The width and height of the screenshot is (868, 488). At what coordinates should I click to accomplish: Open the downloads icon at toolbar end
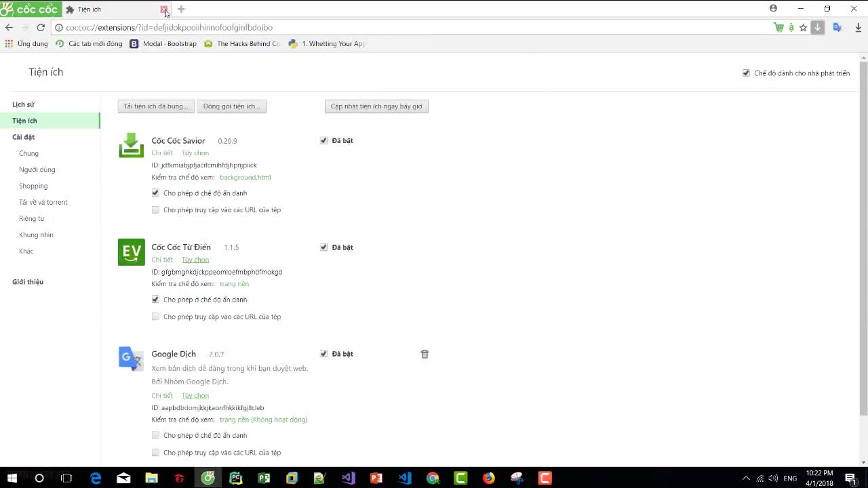pyautogui.click(x=859, y=28)
